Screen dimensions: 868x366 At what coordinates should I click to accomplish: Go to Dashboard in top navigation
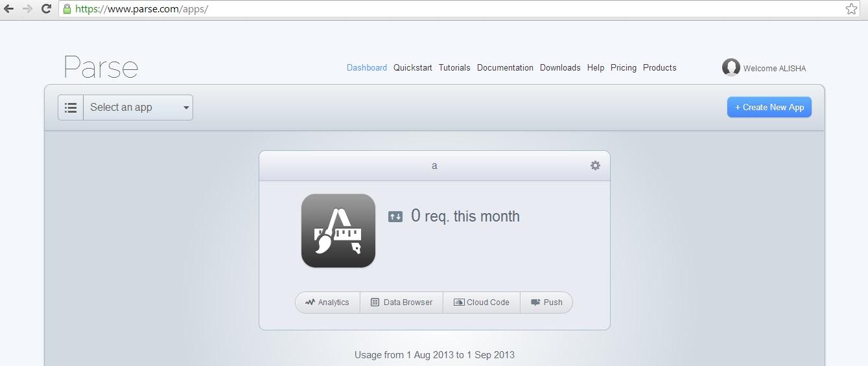point(367,67)
